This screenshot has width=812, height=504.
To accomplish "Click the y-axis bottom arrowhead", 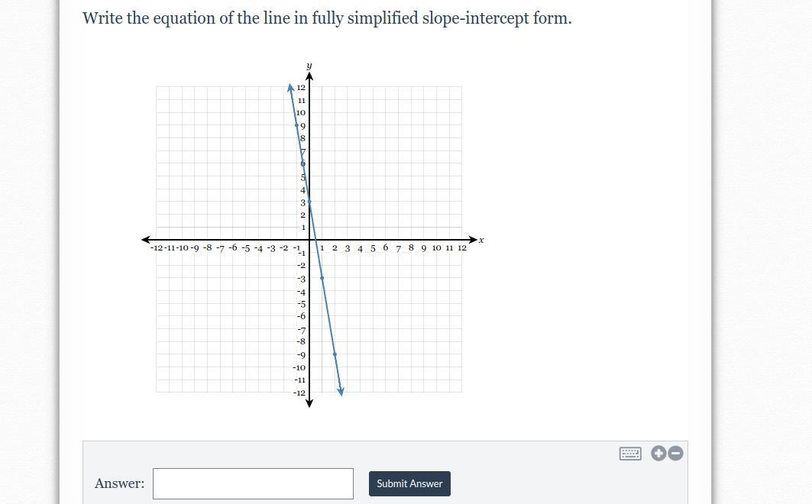I will (309, 403).
